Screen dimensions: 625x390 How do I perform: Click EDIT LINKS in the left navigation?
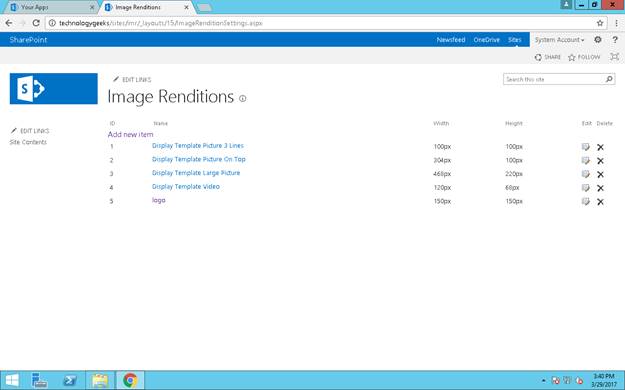pos(30,131)
